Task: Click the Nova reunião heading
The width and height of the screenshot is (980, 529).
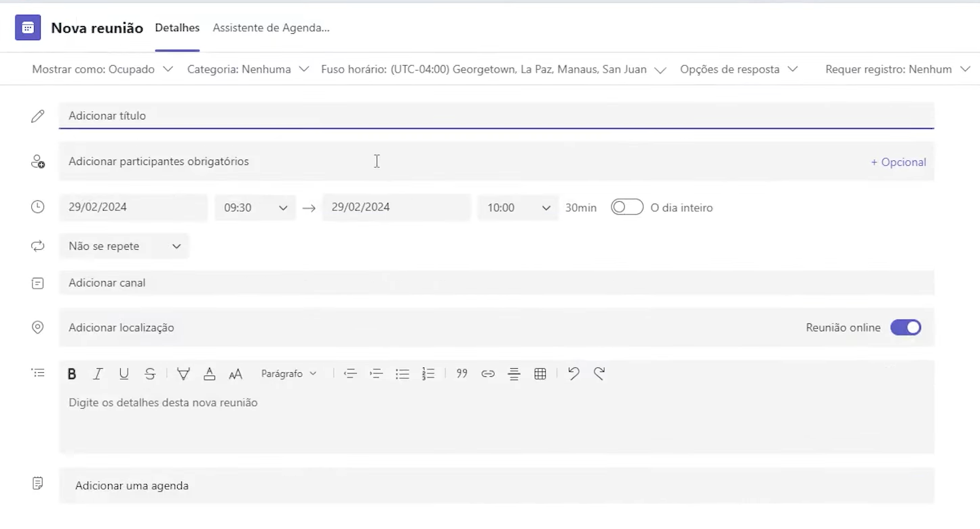Action: pyautogui.click(x=97, y=28)
